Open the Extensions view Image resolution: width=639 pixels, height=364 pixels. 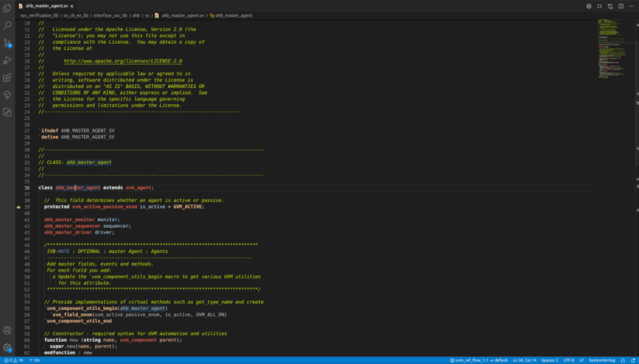click(7, 78)
